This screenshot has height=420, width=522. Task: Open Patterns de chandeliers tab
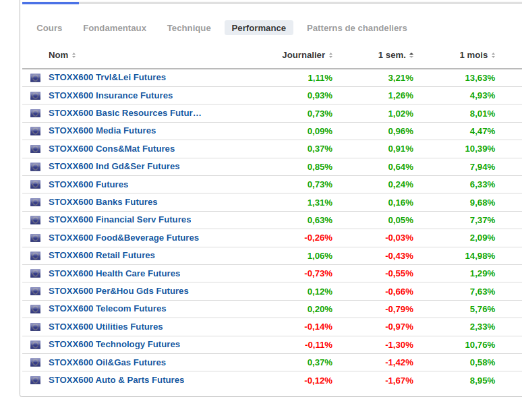[x=357, y=28]
